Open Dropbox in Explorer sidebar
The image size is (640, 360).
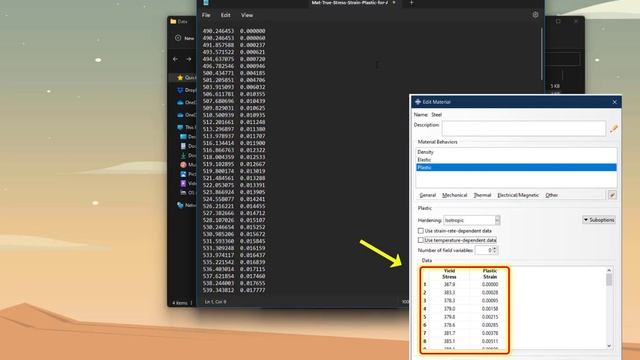click(180, 90)
